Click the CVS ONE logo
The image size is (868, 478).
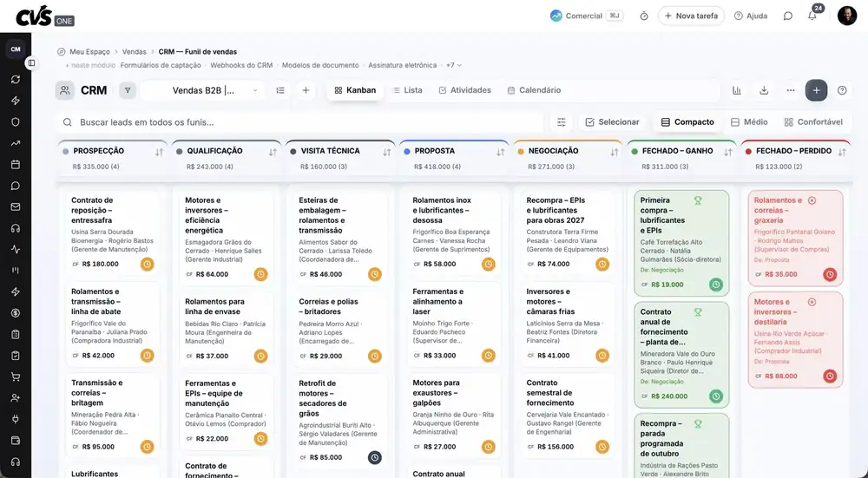[45, 16]
